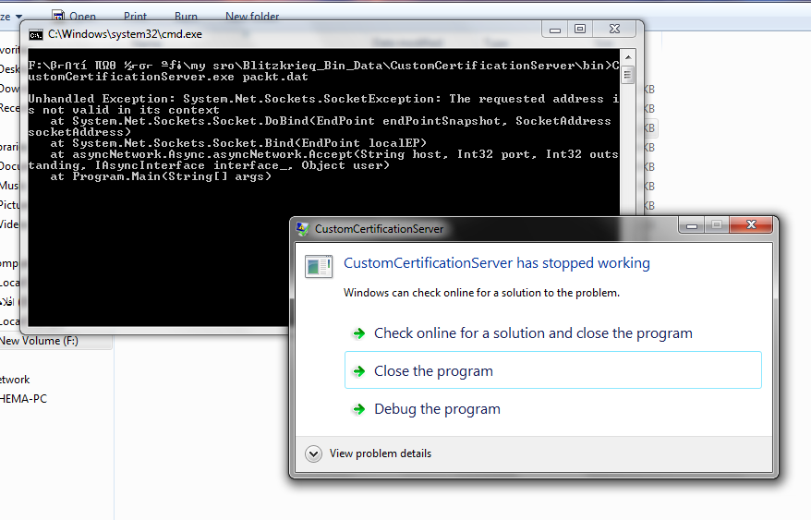Screen dimensions: 811x532
Task: Check online for a solution and close
Action: click(x=532, y=333)
